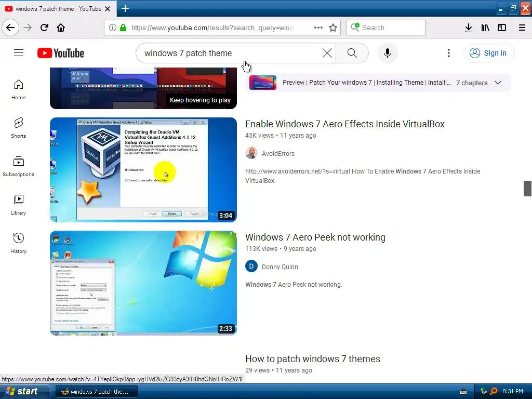Select the taskbar windows 7 patch theme window
The image size is (532, 399).
click(96, 392)
